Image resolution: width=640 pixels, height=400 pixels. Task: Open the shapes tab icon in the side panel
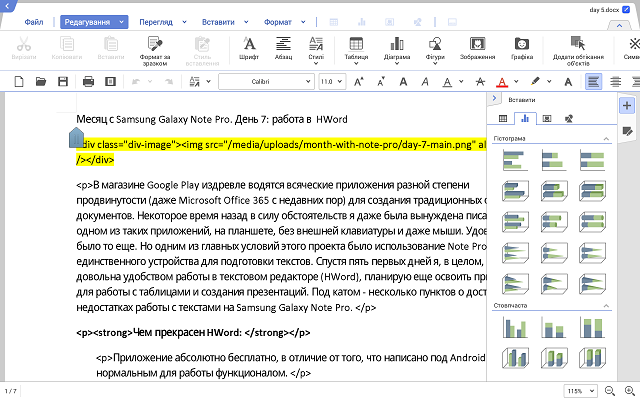click(569, 118)
